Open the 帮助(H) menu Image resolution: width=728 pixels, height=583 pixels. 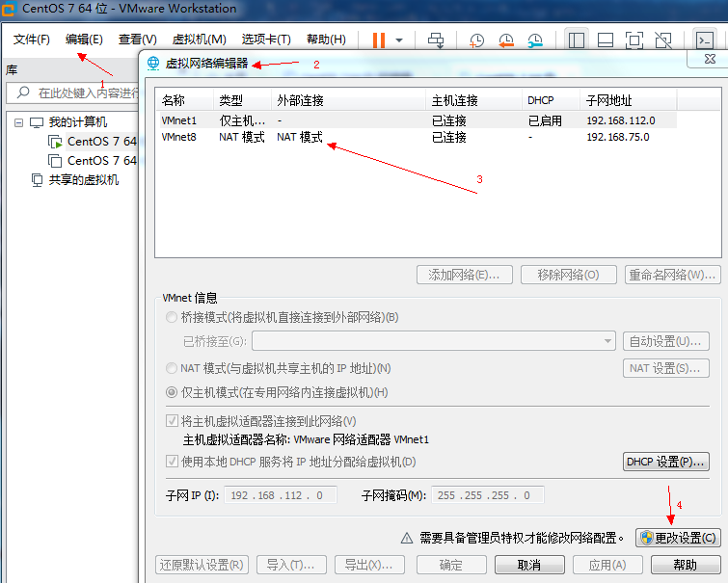(x=326, y=40)
